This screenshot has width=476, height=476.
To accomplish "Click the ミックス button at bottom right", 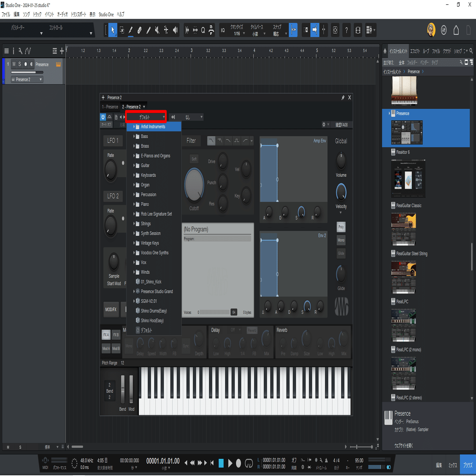I will pyautogui.click(x=452, y=464).
